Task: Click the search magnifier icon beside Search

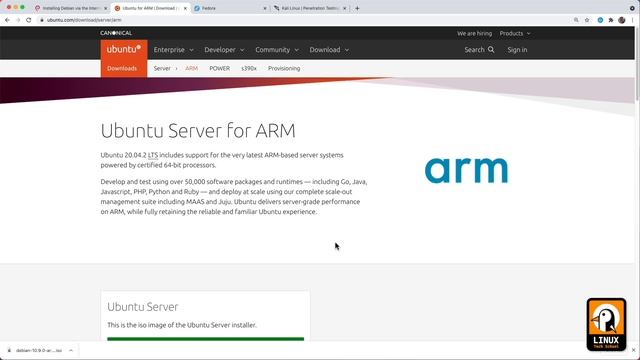Action: [491, 49]
